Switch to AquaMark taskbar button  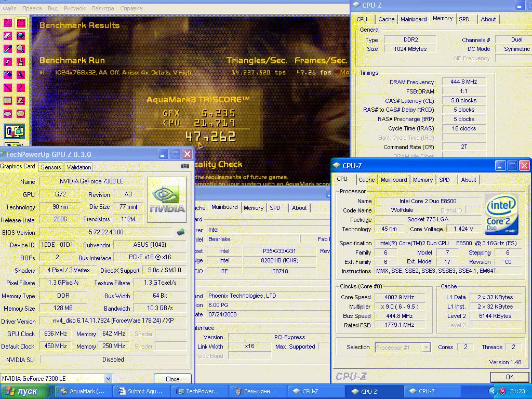83,391
